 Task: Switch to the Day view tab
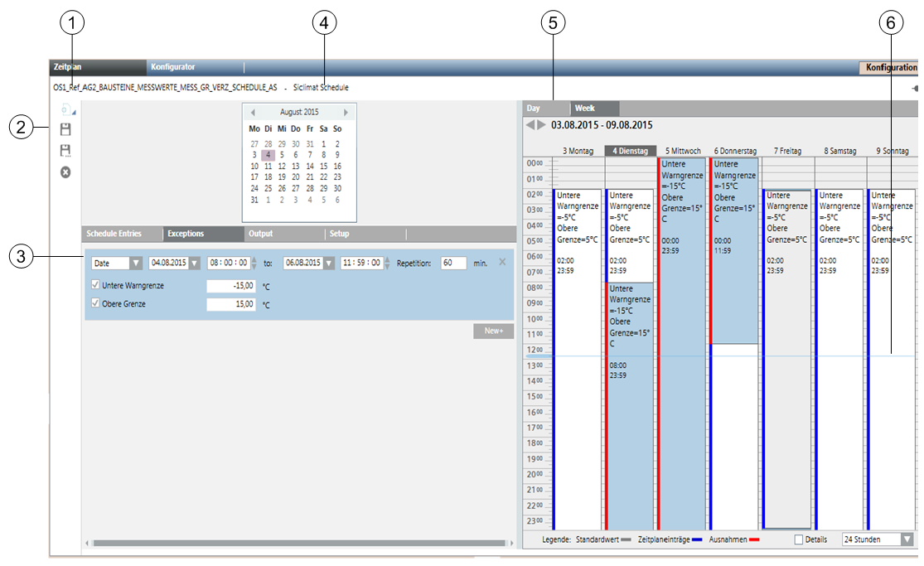534,108
